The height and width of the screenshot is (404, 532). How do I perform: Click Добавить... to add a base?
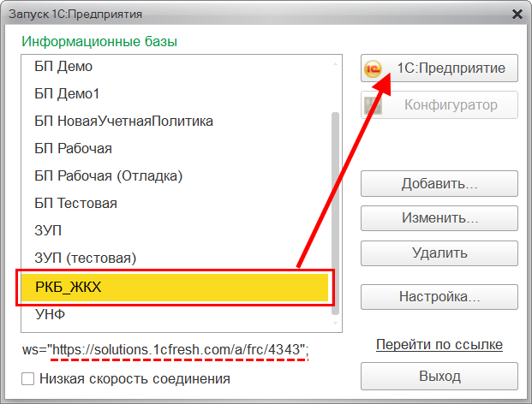(439, 184)
